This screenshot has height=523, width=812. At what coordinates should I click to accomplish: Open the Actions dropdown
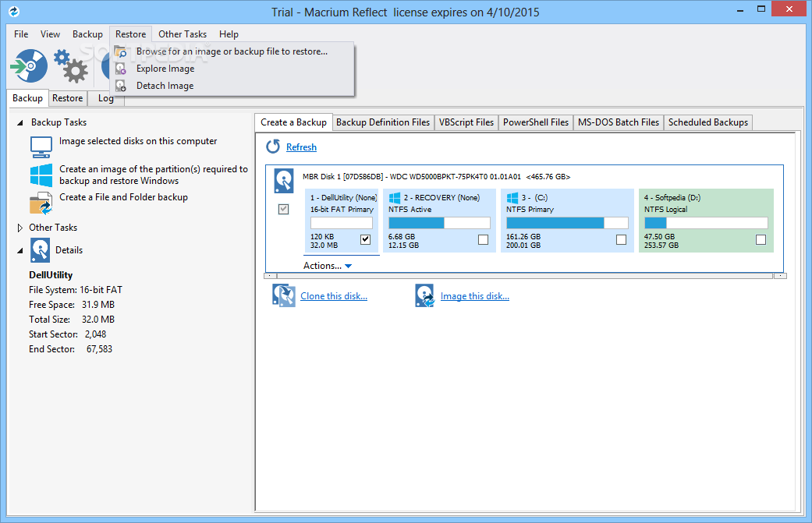pyautogui.click(x=328, y=266)
